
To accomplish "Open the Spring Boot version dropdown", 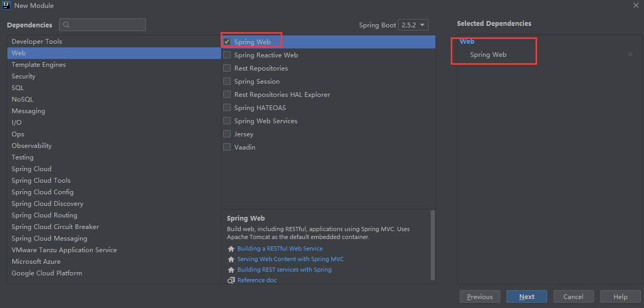I will [413, 25].
